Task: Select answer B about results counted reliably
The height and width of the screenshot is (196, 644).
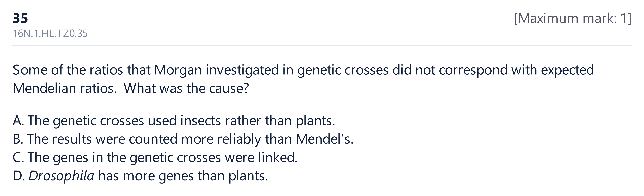Action: click(183, 139)
